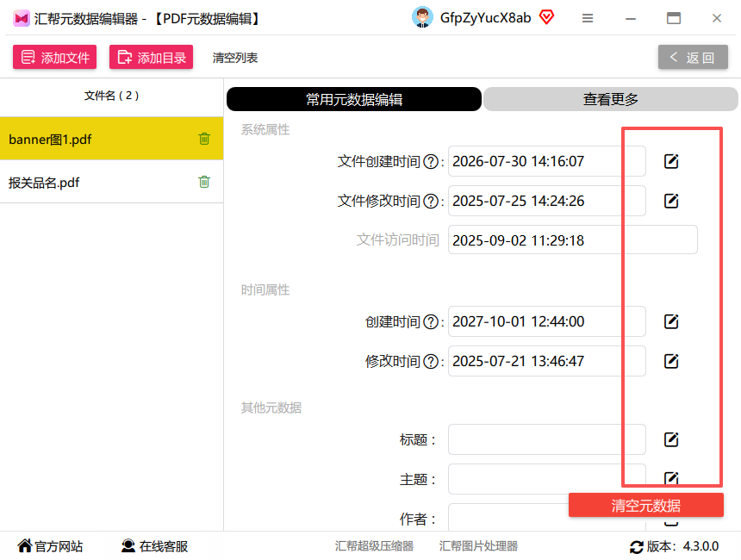Image resolution: width=741 pixels, height=560 pixels.
Task: Switch to 查看更多 tab
Action: click(x=611, y=99)
